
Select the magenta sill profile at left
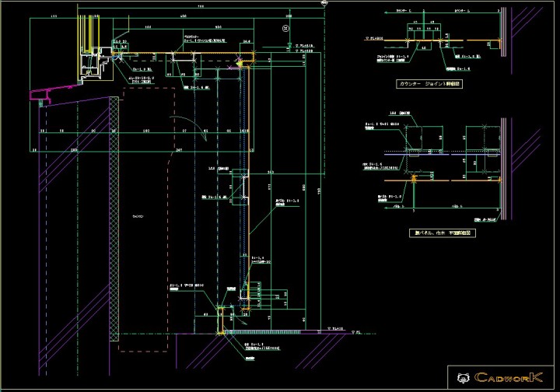54,94
